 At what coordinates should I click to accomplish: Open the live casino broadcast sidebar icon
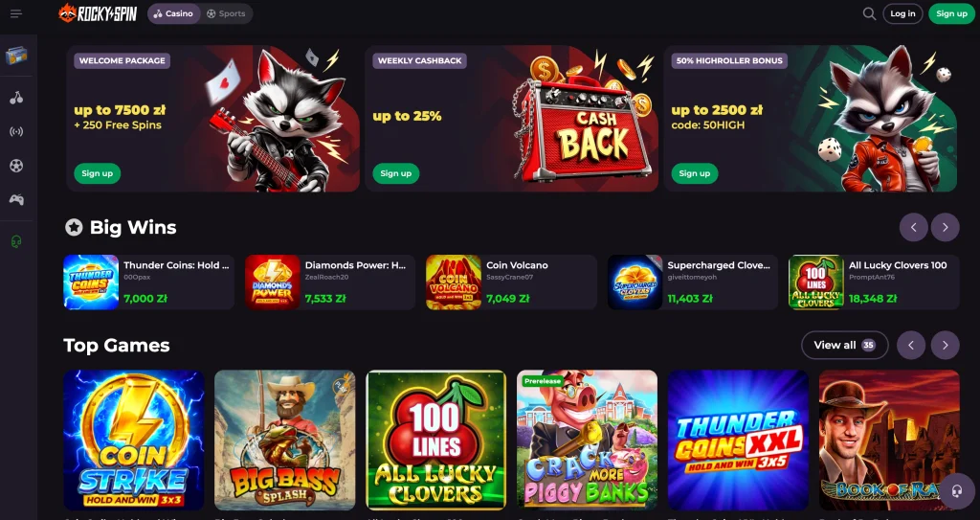pos(16,131)
